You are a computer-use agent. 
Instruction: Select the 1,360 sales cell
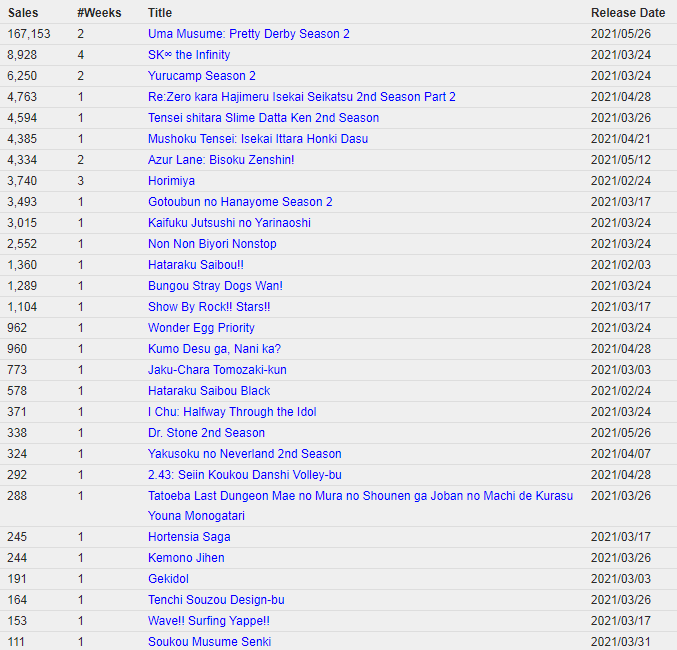22,265
